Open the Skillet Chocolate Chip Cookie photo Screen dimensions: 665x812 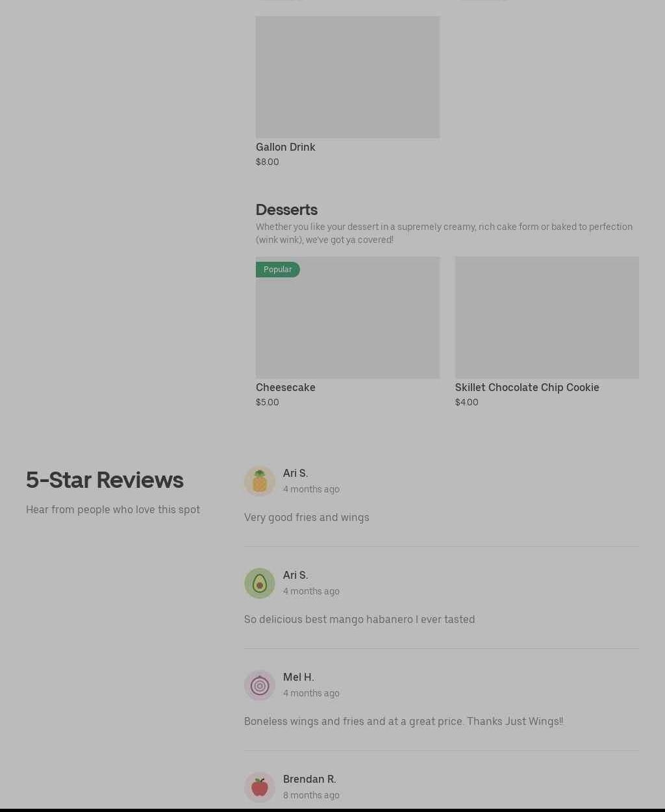pos(547,318)
